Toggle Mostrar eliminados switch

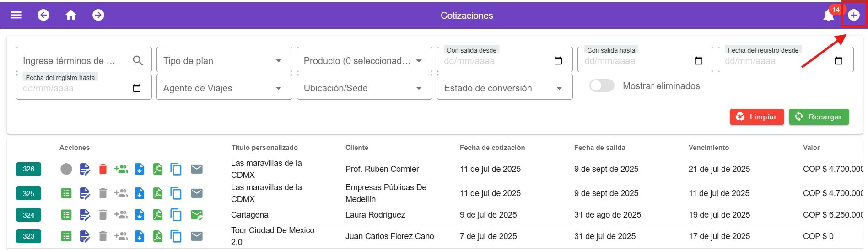pyautogui.click(x=602, y=86)
